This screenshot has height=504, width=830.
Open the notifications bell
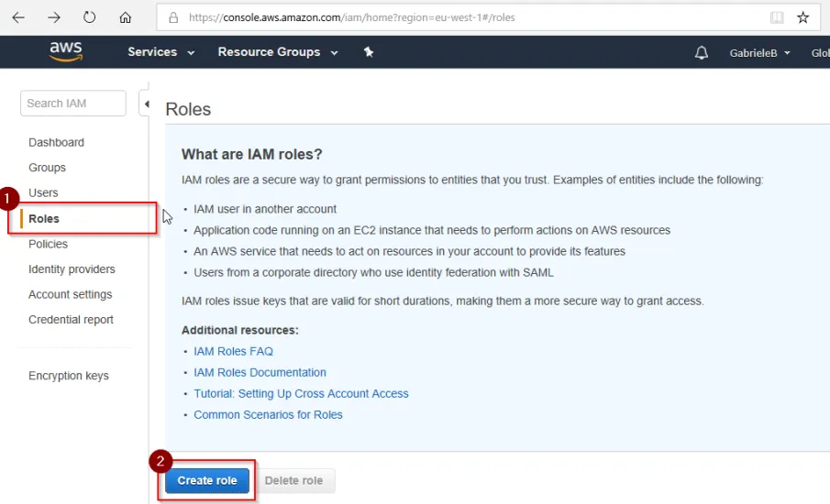(x=702, y=52)
